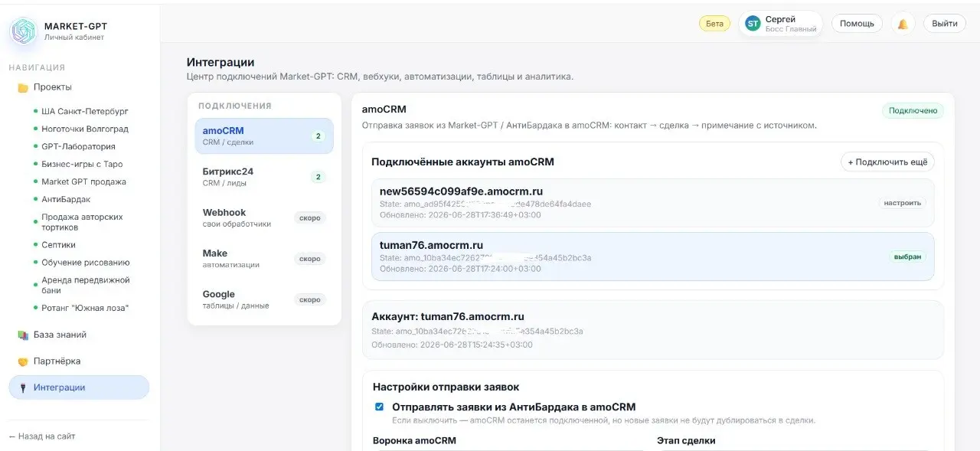The height and width of the screenshot is (451, 980).
Task: Toggle Отправлять заявки из АнтиБардака checkbox
Action: point(379,407)
